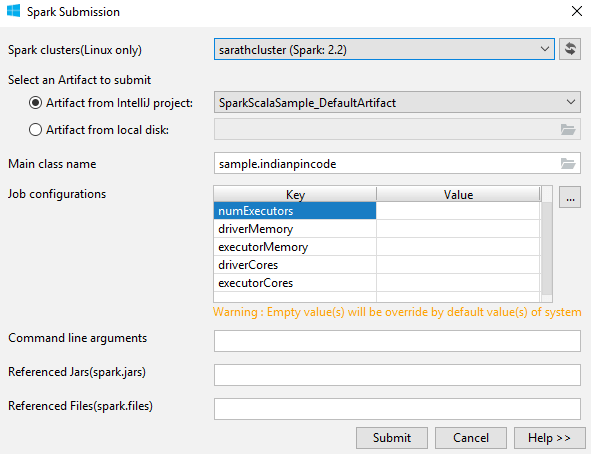
Task: Select the executorCores key row
Action: [x=295, y=283]
